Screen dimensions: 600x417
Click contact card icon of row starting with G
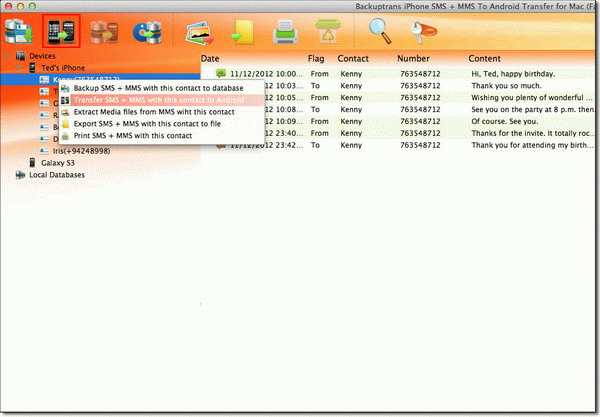pos(44,103)
